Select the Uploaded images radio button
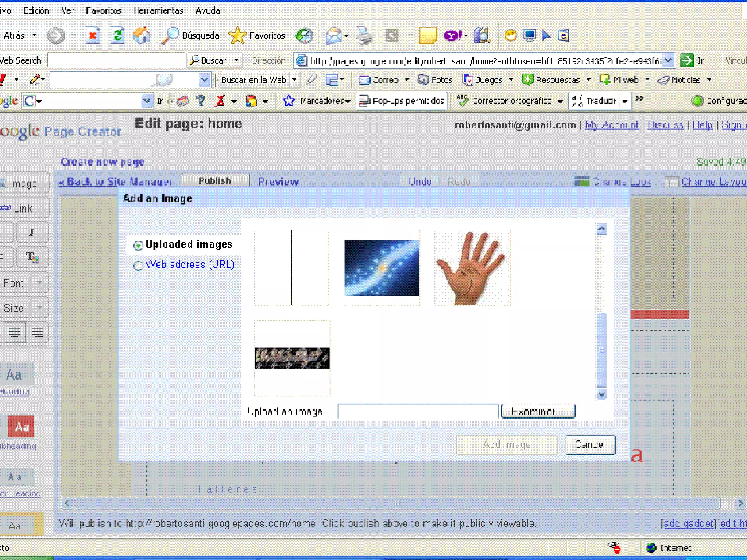 click(138, 246)
